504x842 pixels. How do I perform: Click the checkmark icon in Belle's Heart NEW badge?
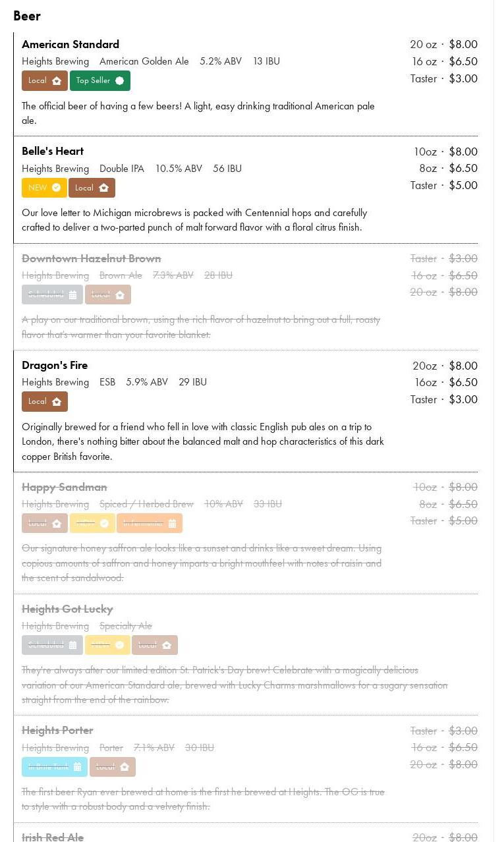(57, 188)
